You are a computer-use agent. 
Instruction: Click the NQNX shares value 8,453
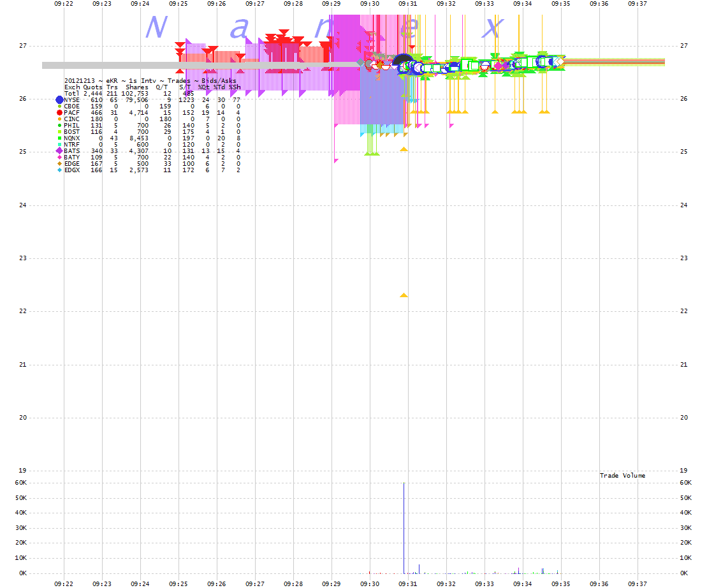click(x=139, y=138)
